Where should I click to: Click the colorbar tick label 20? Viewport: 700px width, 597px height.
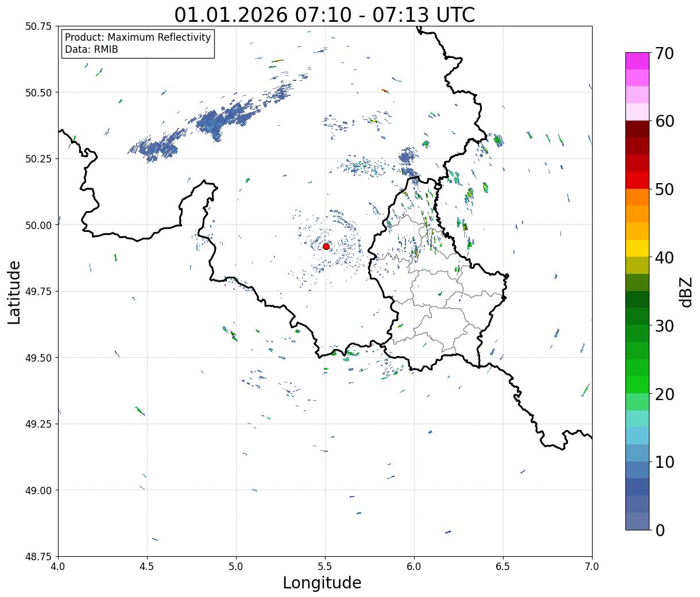point(664,394)
